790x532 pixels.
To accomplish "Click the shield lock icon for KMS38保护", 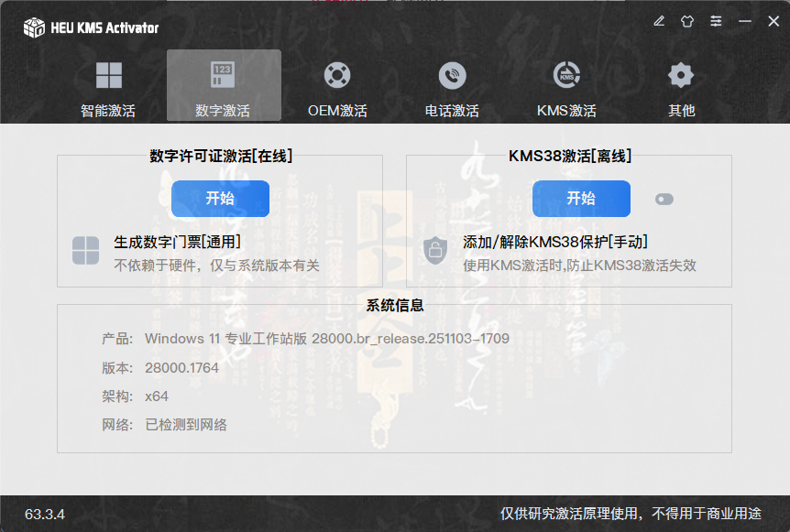I will point(435,250).
